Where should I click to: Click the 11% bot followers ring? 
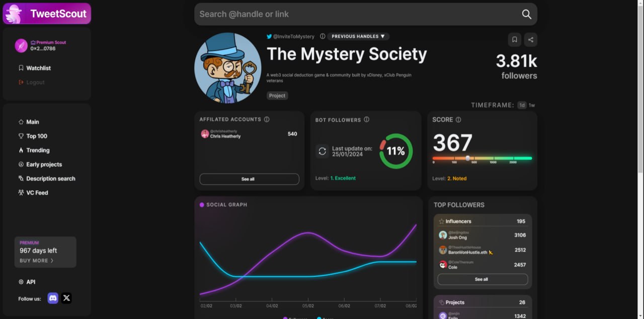(x=396, y=151)
